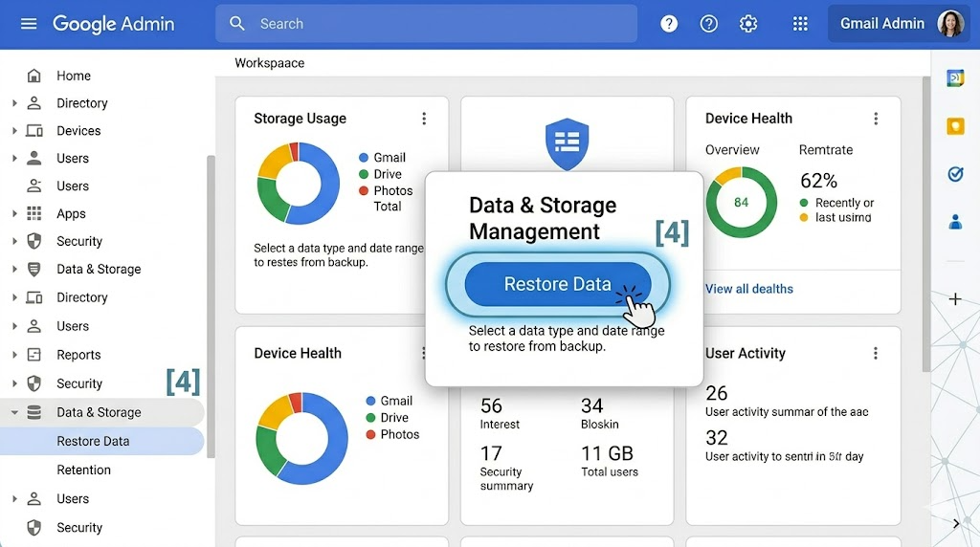980x547 pixels.
Task: Click the 56 Interest statistic
Action: click(500, 413)
